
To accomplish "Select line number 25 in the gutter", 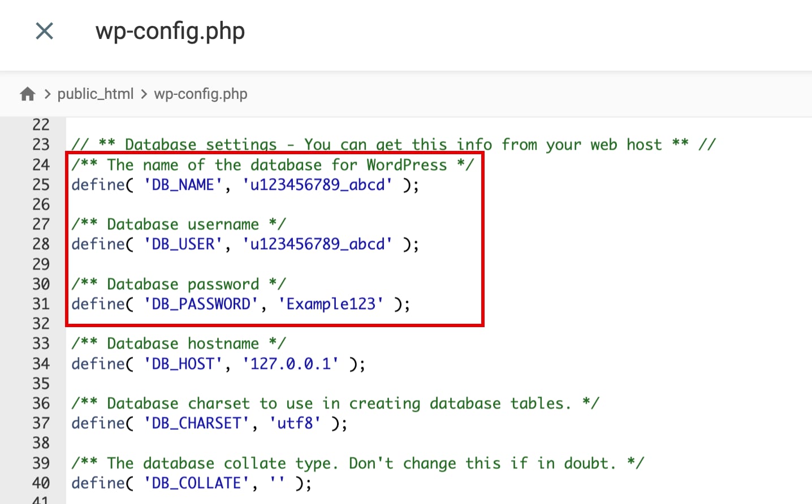I will pos(41,184).
